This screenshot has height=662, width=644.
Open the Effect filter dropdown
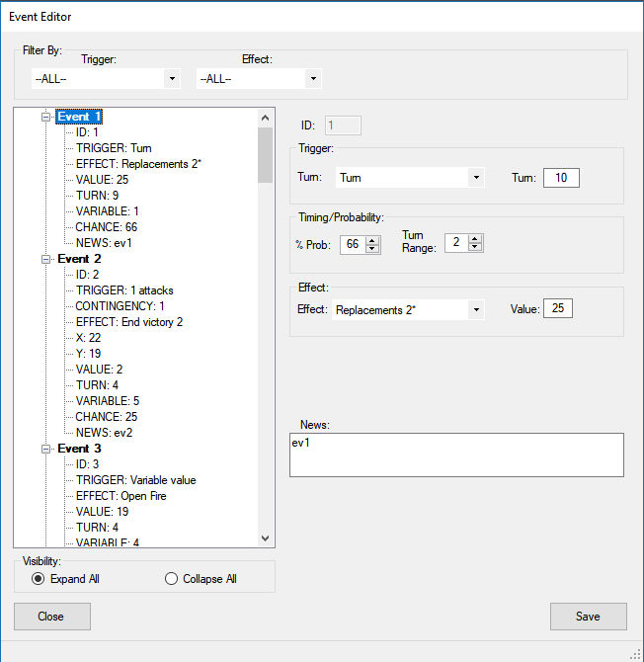click(x=313, y=78)
